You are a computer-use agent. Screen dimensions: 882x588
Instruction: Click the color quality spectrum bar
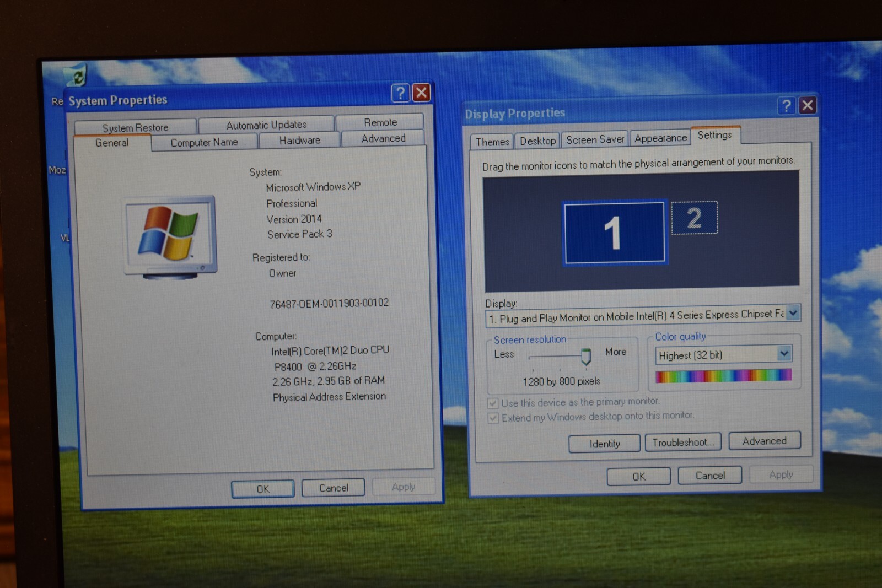[724, 376]
